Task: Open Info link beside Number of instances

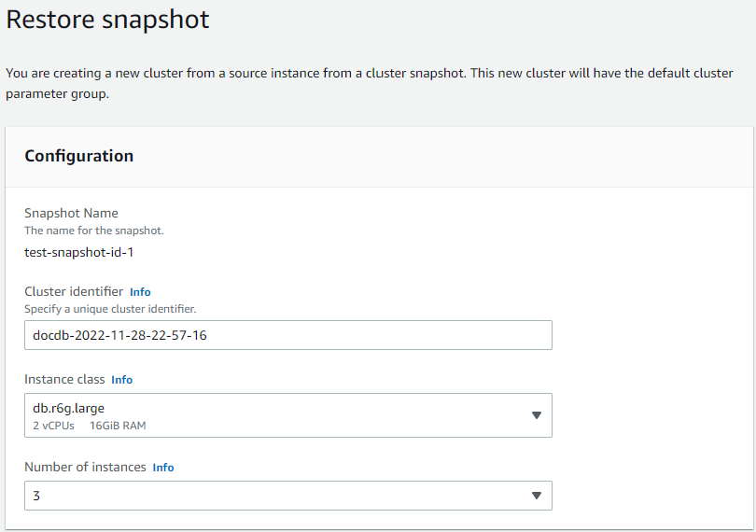Action: click(x=163, y=468)
